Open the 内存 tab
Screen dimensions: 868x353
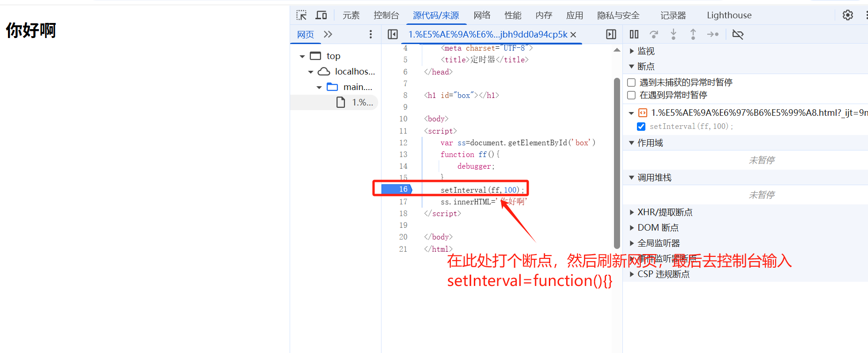pos(544,15)
